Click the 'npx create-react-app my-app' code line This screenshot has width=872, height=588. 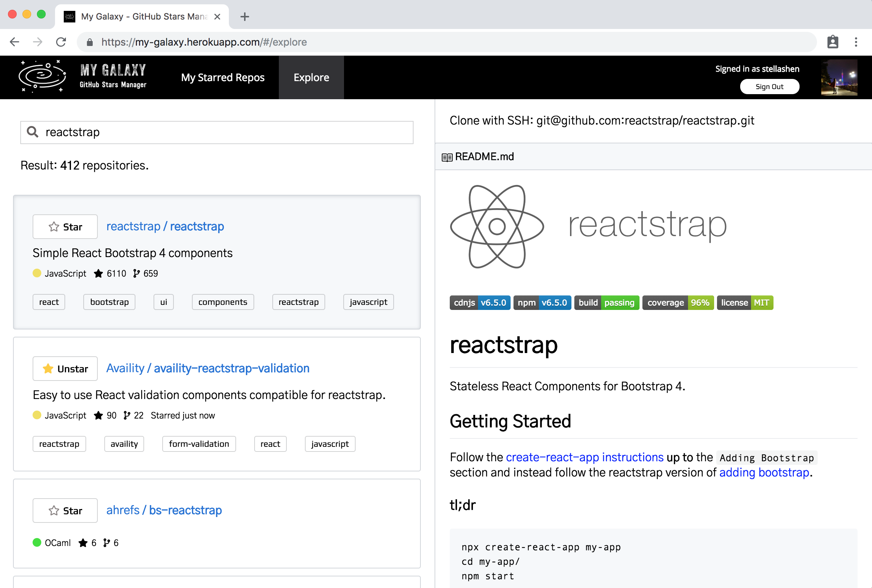pos(541,547)
